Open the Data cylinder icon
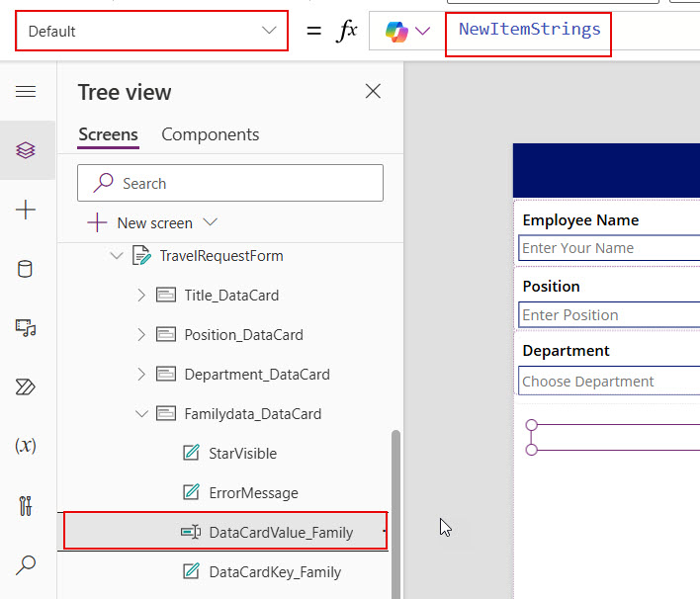 click(25, 269)
